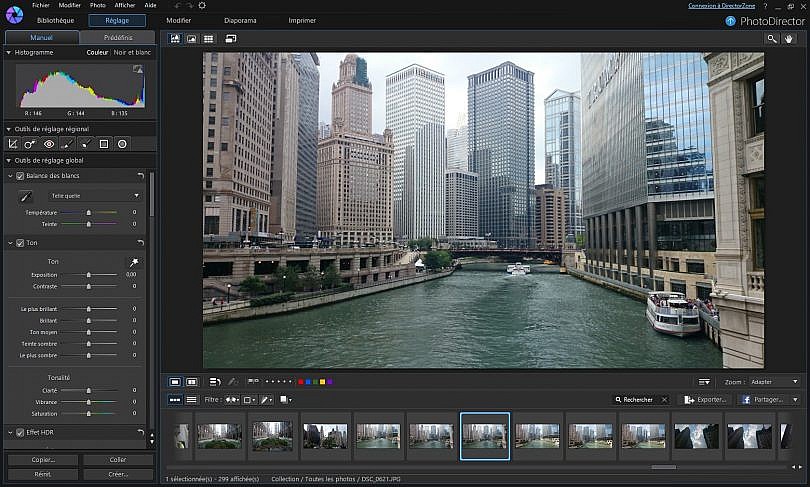Collapse the Histogramme section

tap(9, 52)
